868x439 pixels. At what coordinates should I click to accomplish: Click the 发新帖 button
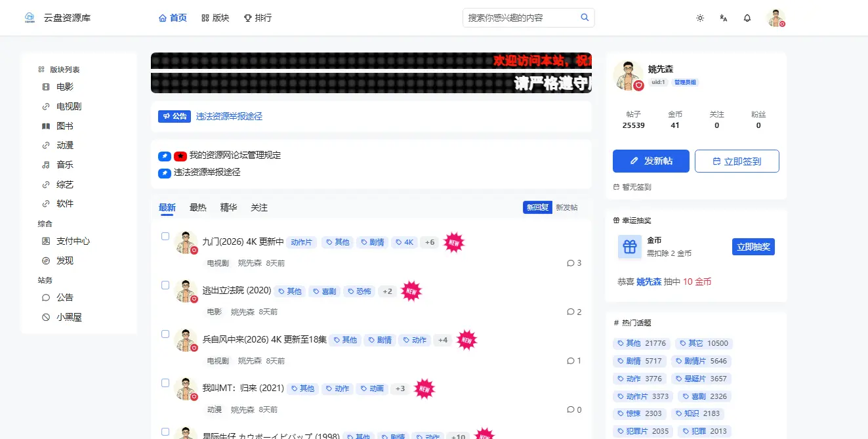(651, 161)
